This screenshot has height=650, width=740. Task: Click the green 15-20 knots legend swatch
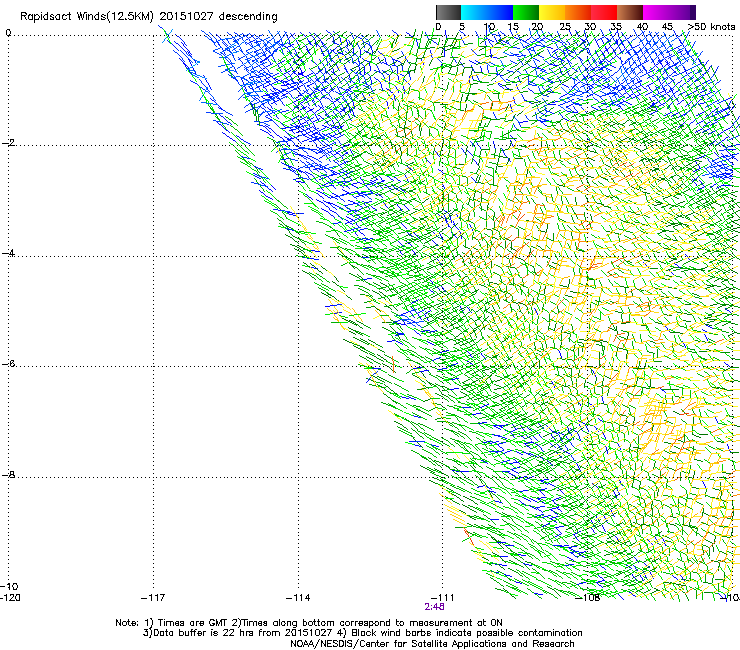(526, 12)
